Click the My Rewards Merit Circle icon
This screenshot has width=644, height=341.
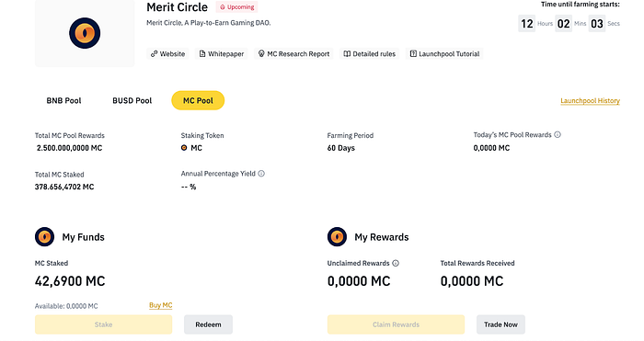click(337, 237)
